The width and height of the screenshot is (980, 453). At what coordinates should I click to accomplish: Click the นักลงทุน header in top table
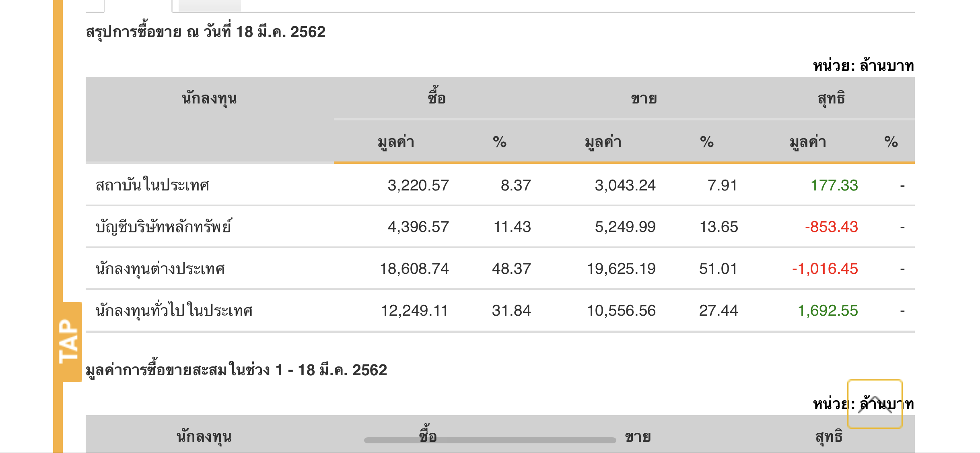[x=209, y=98]
